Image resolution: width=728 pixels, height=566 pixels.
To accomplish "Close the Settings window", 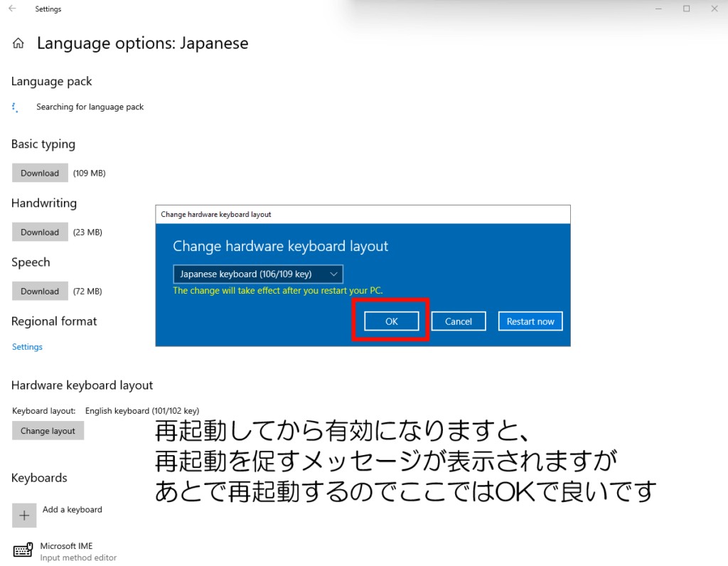I will point(714,9).
